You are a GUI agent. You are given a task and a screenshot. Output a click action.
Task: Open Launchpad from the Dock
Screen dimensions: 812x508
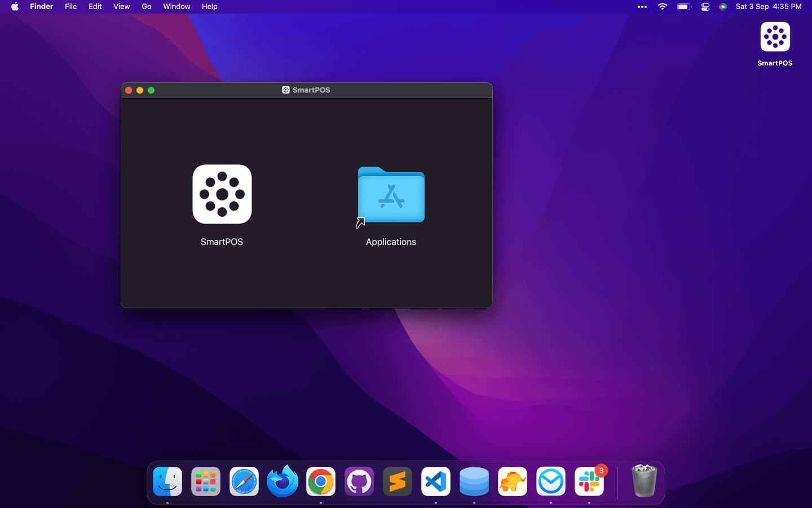point(205,481)
